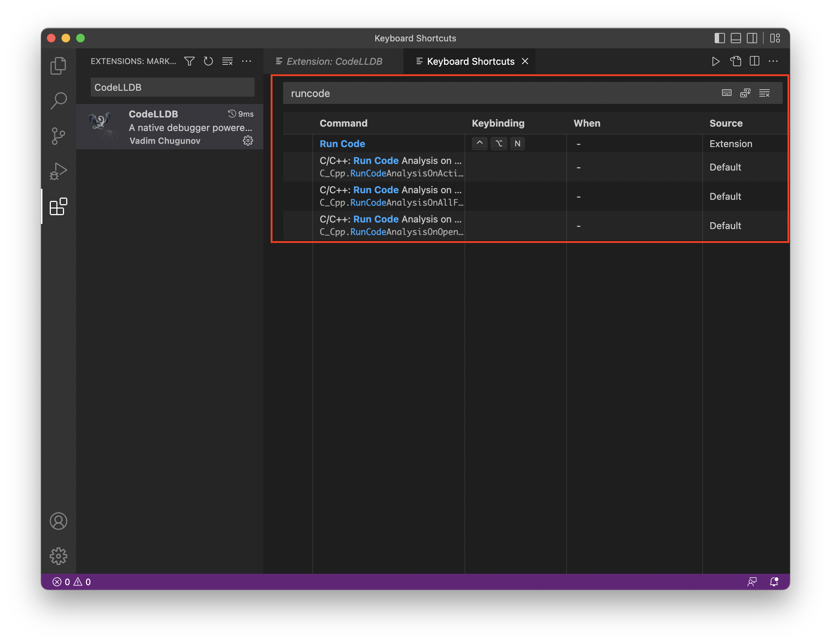Toggle Sort by Precedence in shortcuts search
This screenshot has height=644, width=831.
pyautogui.click(x=745, y=93)
